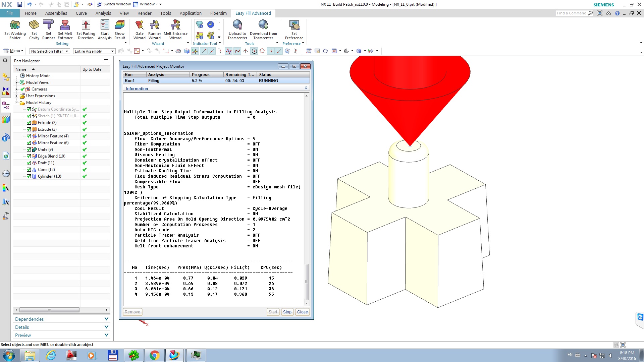Choose Set Runner tool

click(49, 29)
